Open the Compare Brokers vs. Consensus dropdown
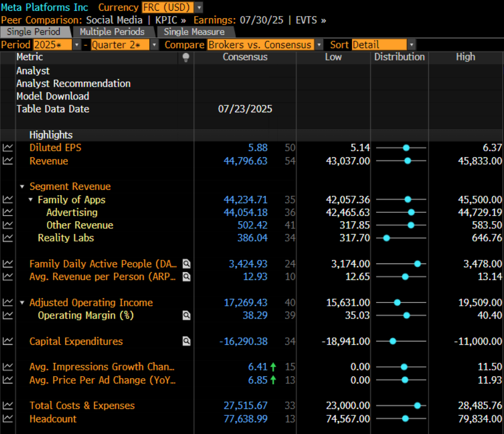 pyautogui.click(x=319, y=45)
